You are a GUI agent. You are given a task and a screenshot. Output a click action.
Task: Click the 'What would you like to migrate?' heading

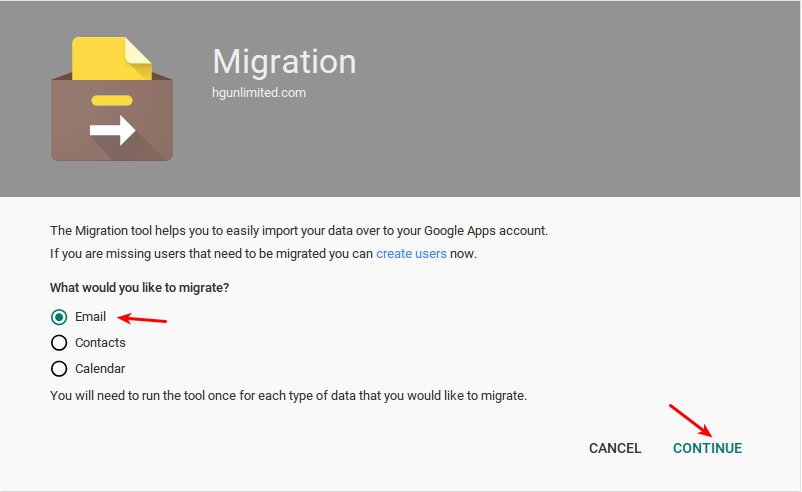click(x=140, y=287)
